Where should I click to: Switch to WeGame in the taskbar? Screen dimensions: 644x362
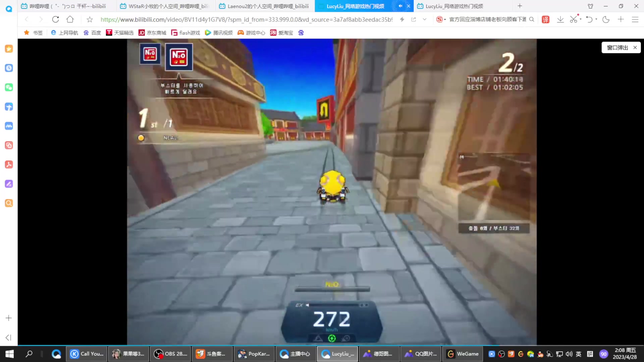pos(463,354)
